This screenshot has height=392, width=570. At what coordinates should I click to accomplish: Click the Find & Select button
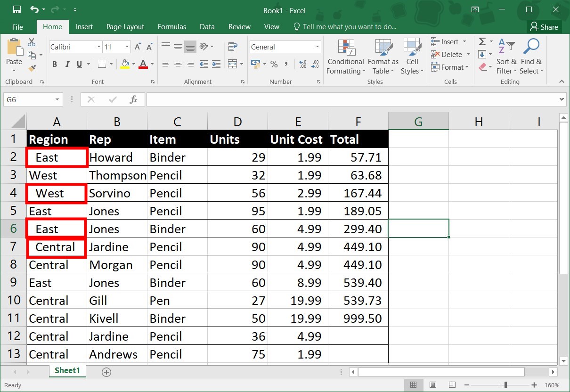click(532, 57)
